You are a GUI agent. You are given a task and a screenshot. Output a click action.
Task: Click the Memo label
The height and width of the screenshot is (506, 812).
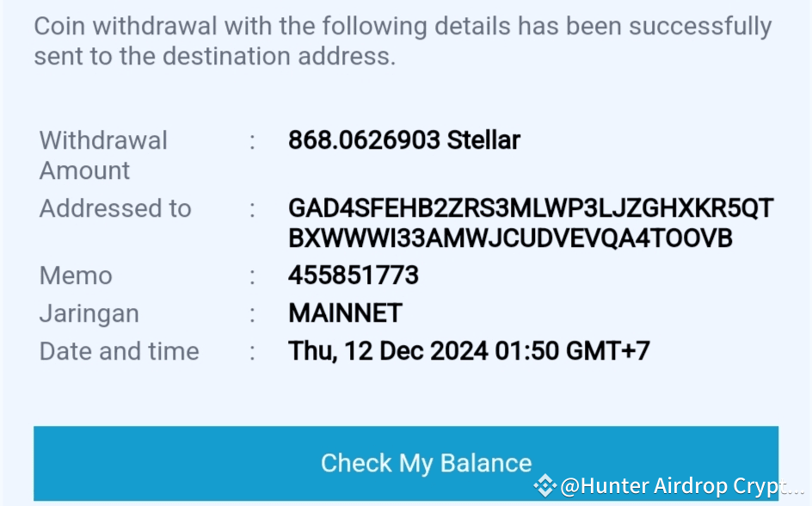coord(76,275)
